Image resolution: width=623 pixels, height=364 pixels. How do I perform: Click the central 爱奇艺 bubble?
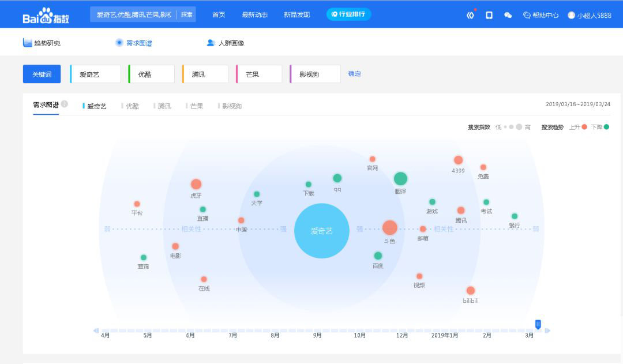pyautogui.click(x=321, y=231)
